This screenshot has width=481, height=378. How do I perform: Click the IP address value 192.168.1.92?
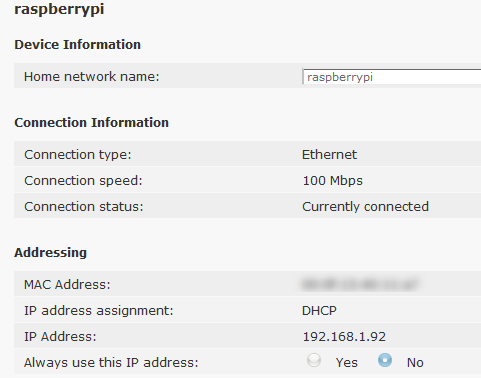tap(344, 336)
